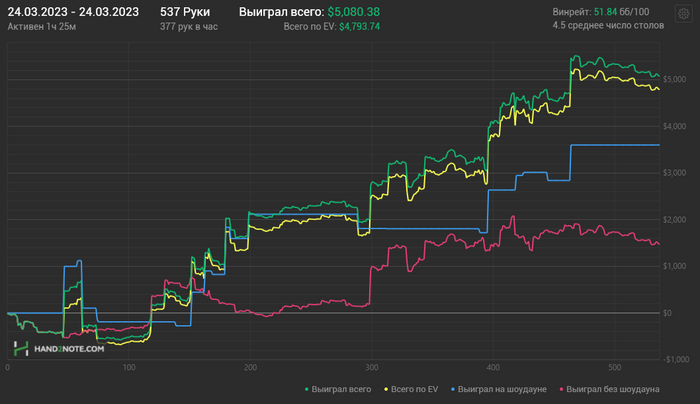Toggle the 'Выиграл всего' legend series
This screenshot has height=404, width=700.
pyautogui.click(x=338, y=389)
